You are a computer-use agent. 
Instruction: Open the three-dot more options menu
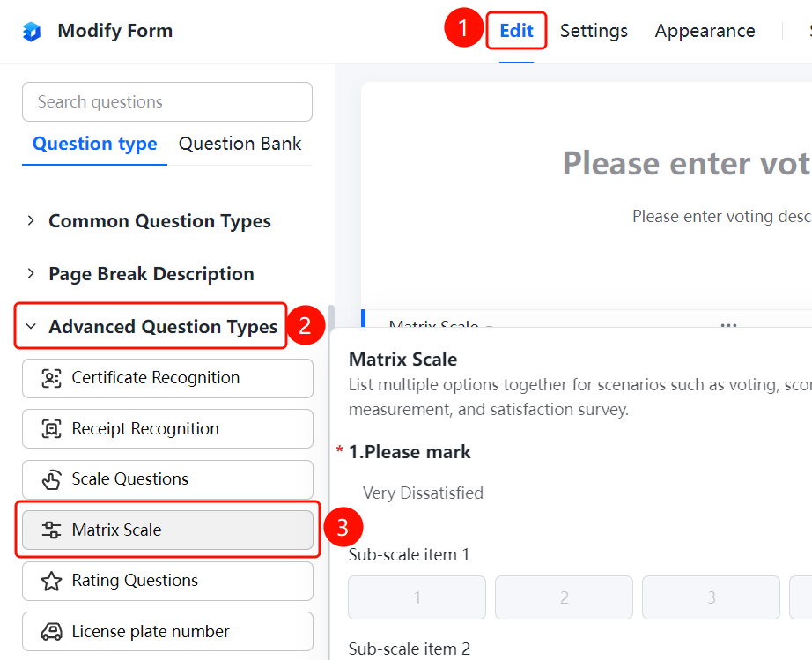(x=728, y=325)
